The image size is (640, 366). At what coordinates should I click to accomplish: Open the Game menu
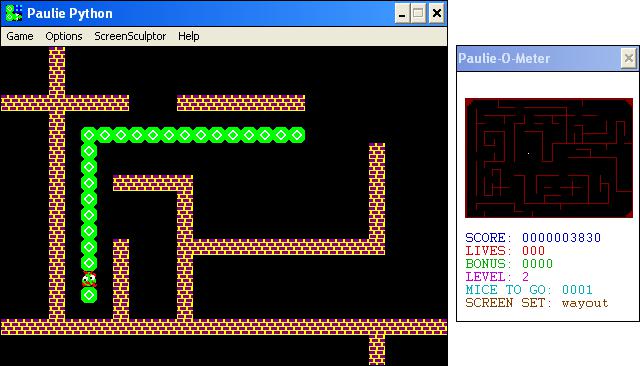coord(20,36)
